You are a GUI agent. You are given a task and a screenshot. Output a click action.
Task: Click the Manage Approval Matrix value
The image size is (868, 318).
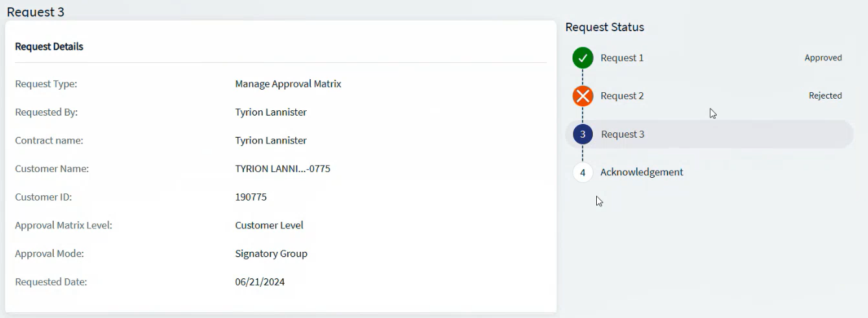tap(288, 84)
